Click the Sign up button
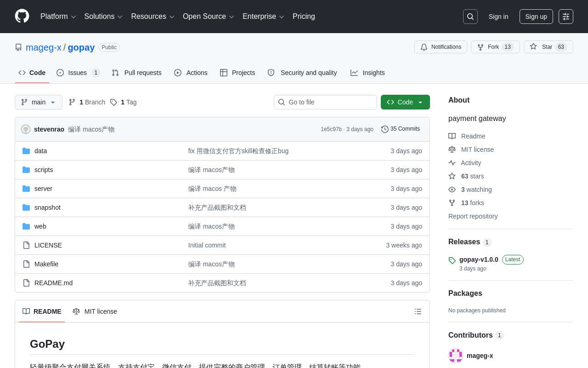Viewport: 588px width, 368px height. click(x=536, y=17)
